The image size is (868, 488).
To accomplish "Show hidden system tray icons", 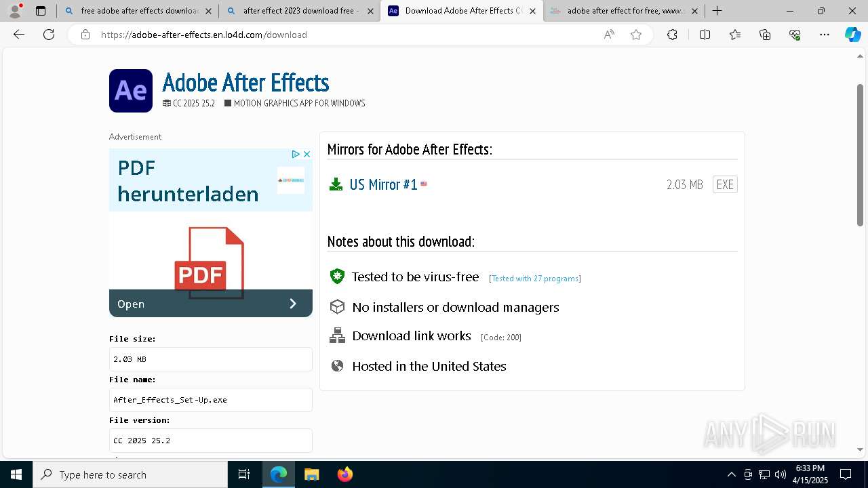I will 731,474.
